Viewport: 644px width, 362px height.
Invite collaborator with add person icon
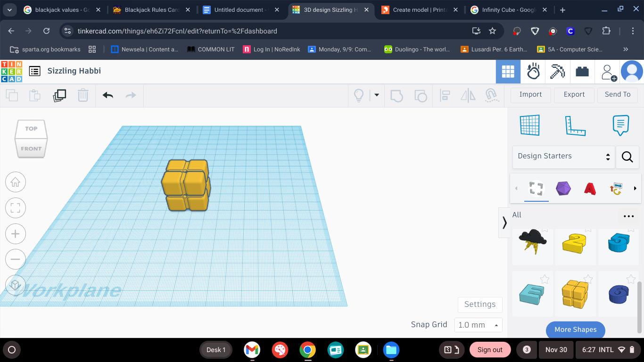pos(608,72)
